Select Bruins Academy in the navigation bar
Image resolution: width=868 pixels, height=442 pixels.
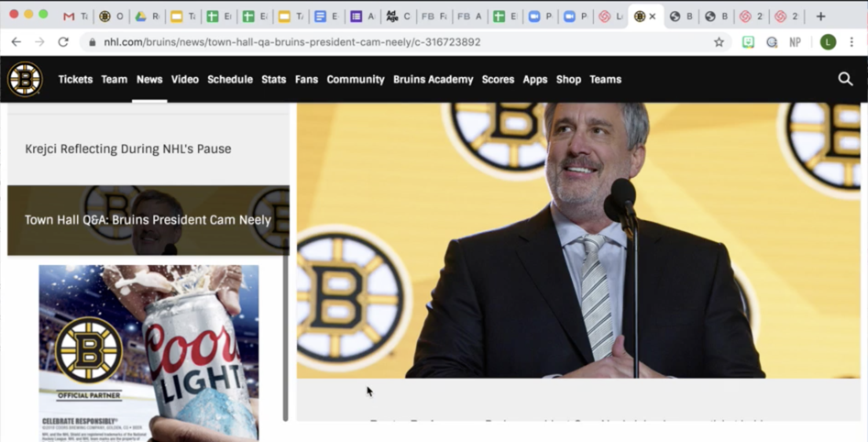433,79
